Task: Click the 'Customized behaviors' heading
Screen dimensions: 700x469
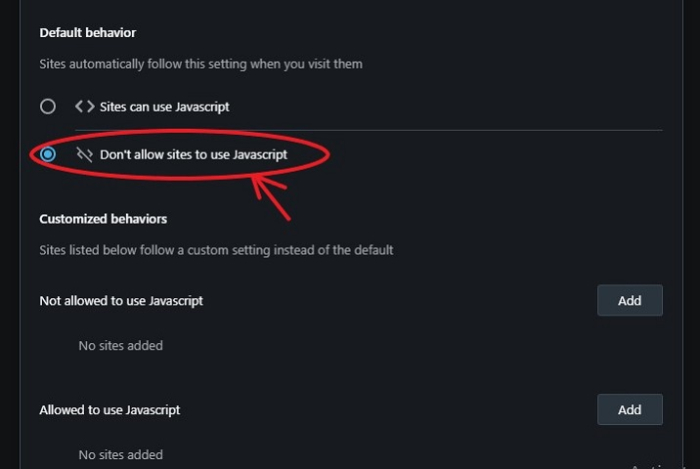Action: tap(103, 218)
